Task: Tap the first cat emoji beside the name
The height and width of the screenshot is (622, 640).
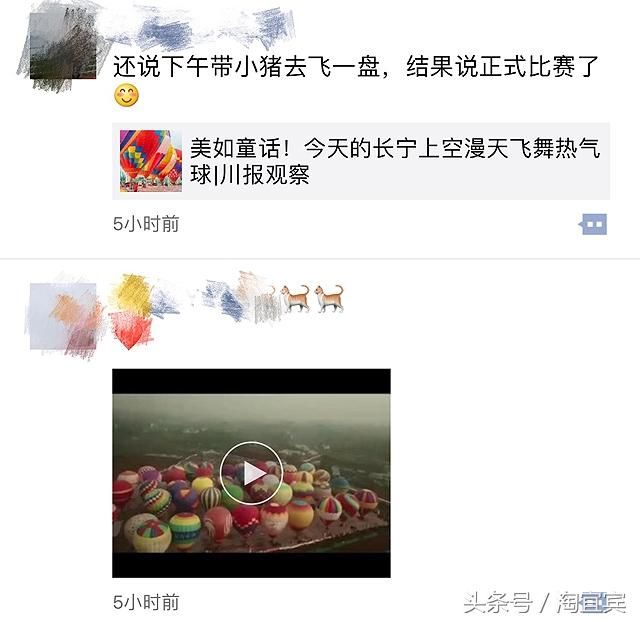Action: [296, 298]
